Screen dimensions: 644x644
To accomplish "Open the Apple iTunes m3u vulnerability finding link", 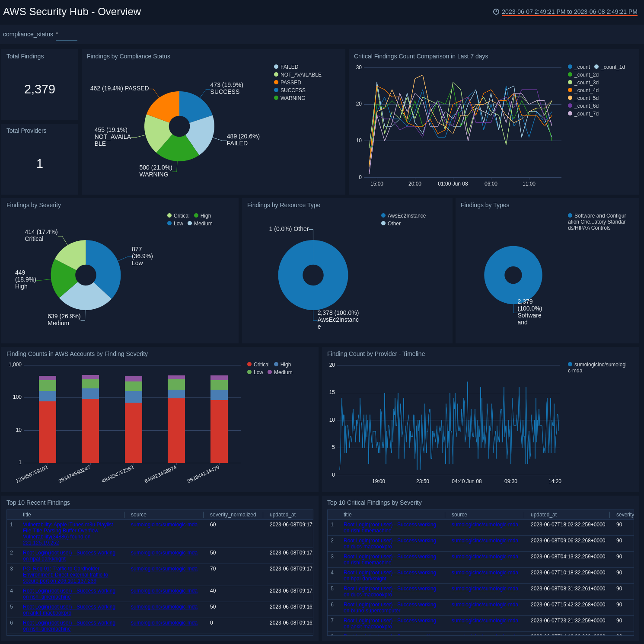I will pyautogui.click(x=68, y=534).
